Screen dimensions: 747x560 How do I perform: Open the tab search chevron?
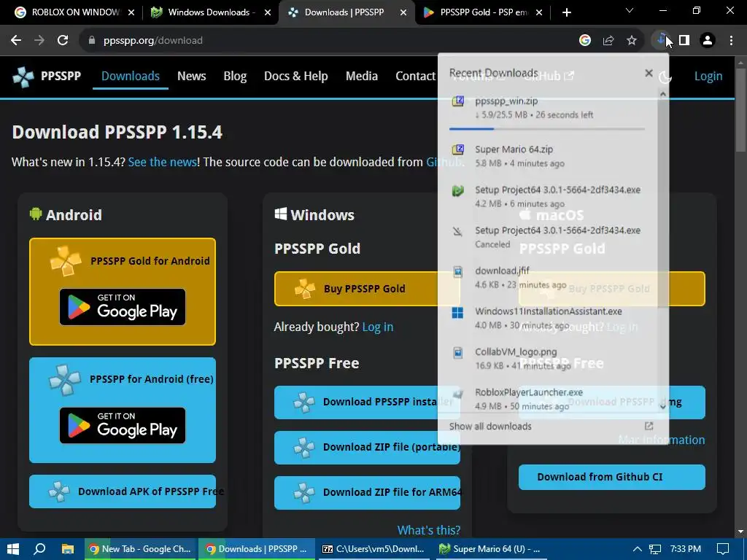(630, 10)
